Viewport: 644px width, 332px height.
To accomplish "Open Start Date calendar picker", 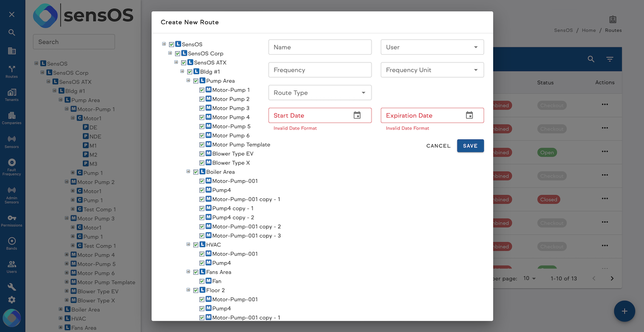I will [x=357, y=115].
